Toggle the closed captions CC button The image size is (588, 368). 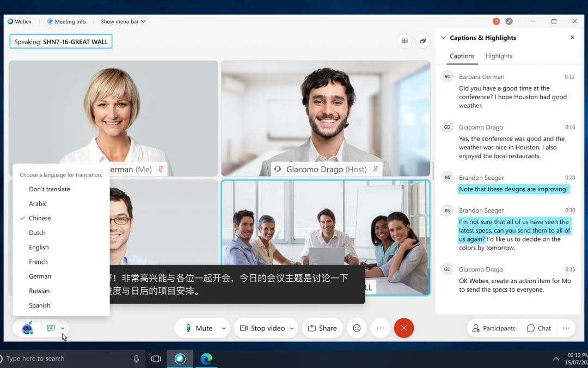51,328
